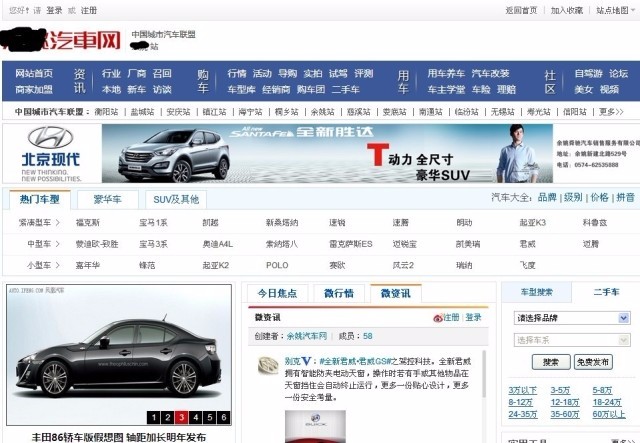Filter by 60万以上 price range
This screenshot has height=443, width=640.
click(x=609, y=414)
